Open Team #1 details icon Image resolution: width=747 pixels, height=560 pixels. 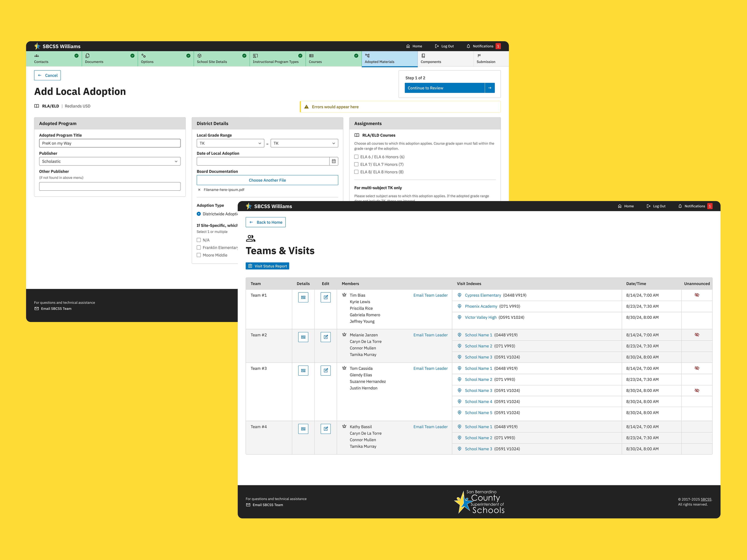303,297
